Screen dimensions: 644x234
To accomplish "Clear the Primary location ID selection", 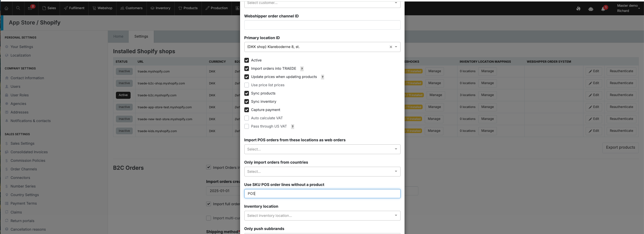I will (x=391, y=47).
